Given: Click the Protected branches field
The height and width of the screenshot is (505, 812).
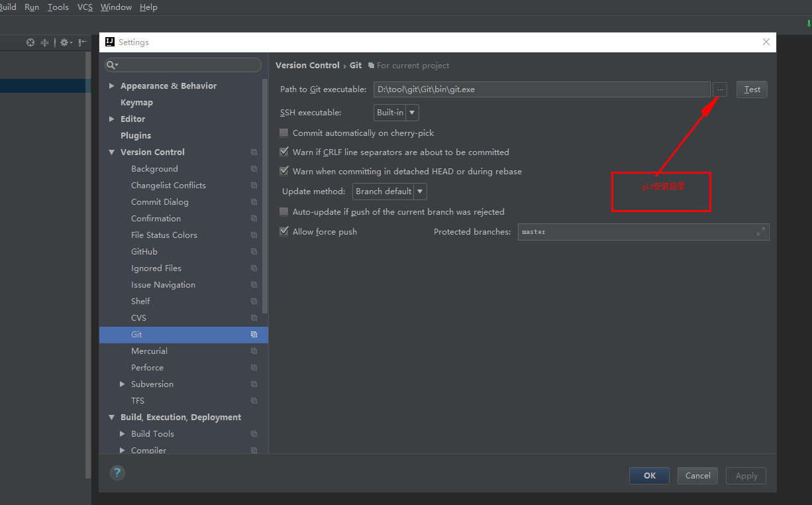Looking at the screenshot, I should pyautogui.click(x=643, y=232).
